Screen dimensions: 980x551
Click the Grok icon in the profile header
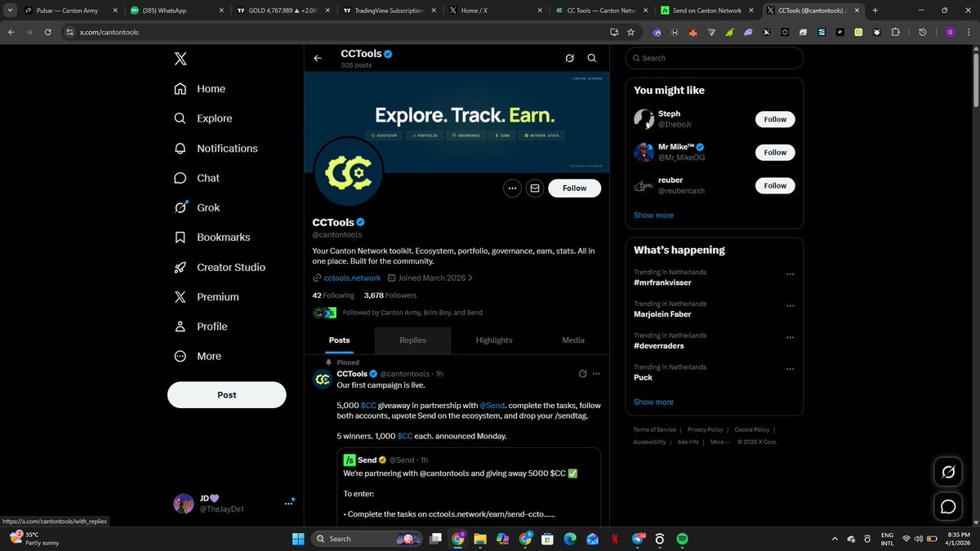(x=569, y=58)
